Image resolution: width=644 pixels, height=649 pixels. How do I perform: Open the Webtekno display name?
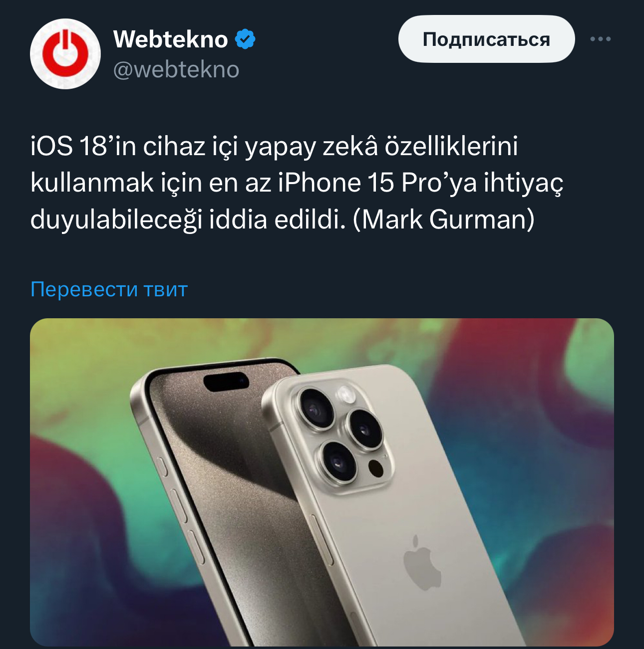tap(171, 39)
